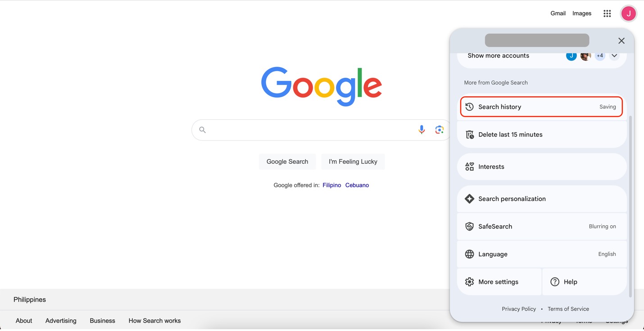Click the Help question mark icon
The width and height of the screenshot is (644, 331).
[555, 282]
